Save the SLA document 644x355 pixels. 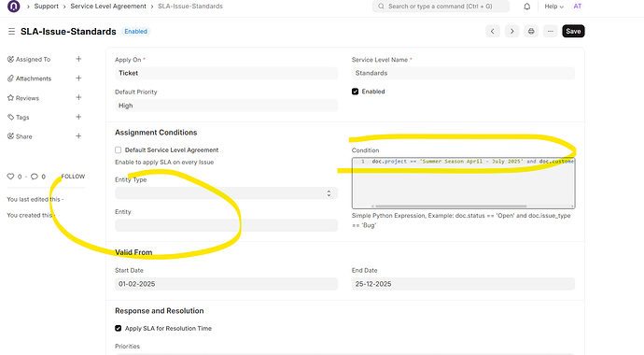[x=573, y=31]
